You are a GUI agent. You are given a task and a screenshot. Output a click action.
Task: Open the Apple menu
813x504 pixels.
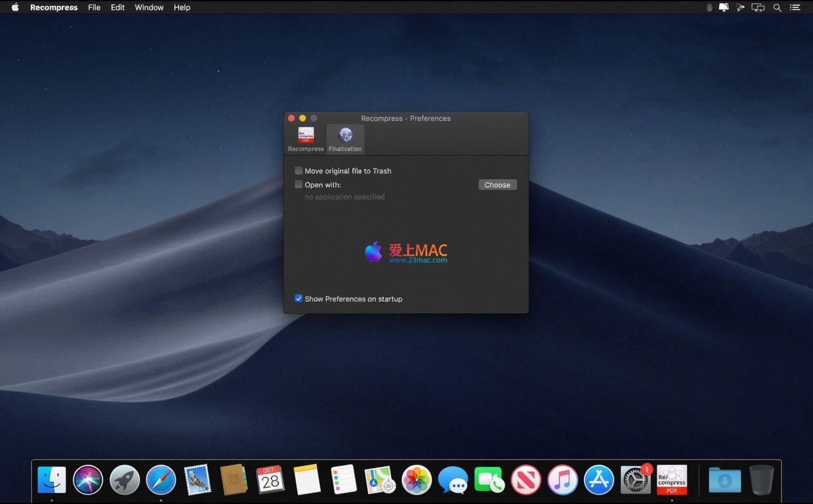pos(15,8)
